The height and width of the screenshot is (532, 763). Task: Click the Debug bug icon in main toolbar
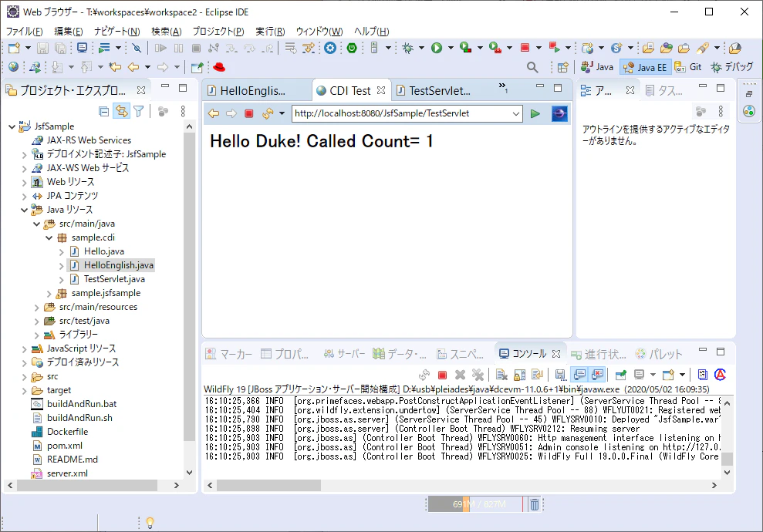[408, 48]
